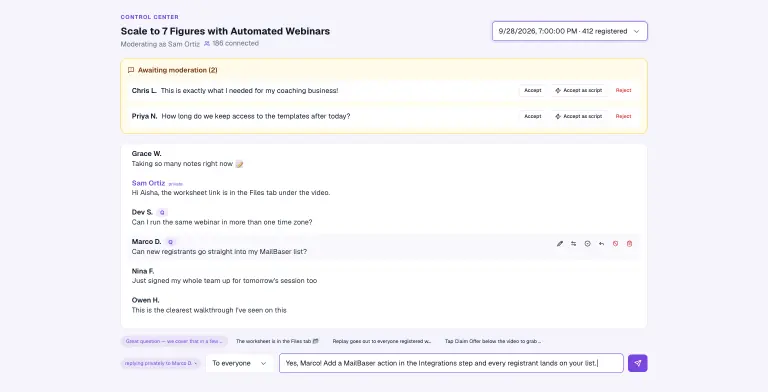768x392 pixels.
Task: Click Marco D.'s name in the chat
Action: (x=146, y=242)
